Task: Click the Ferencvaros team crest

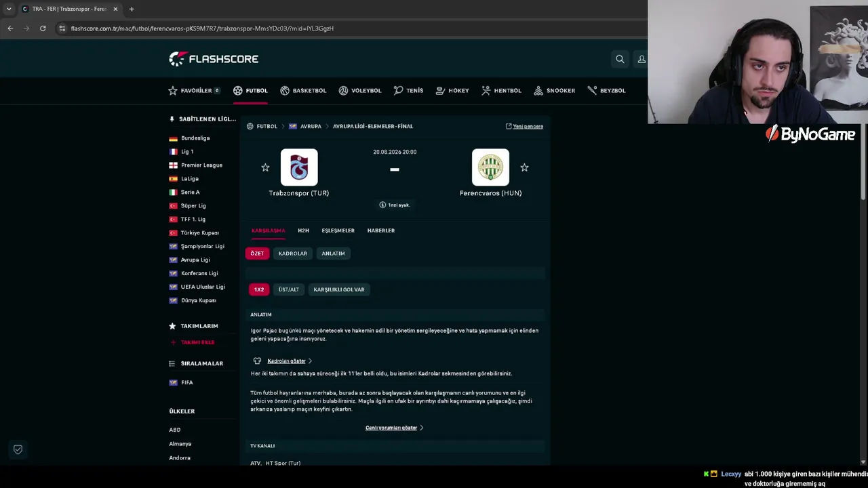Action: [490, 167]
